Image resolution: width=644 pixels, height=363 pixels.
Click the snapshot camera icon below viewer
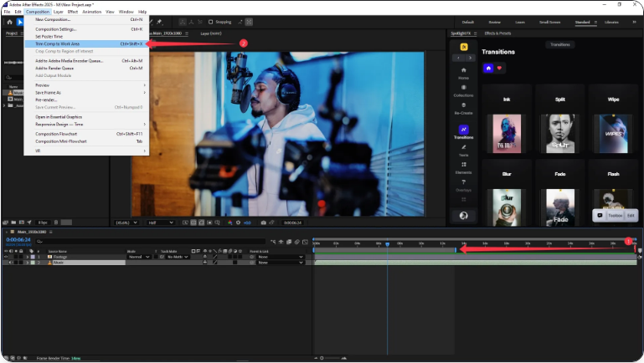(264, 222)
